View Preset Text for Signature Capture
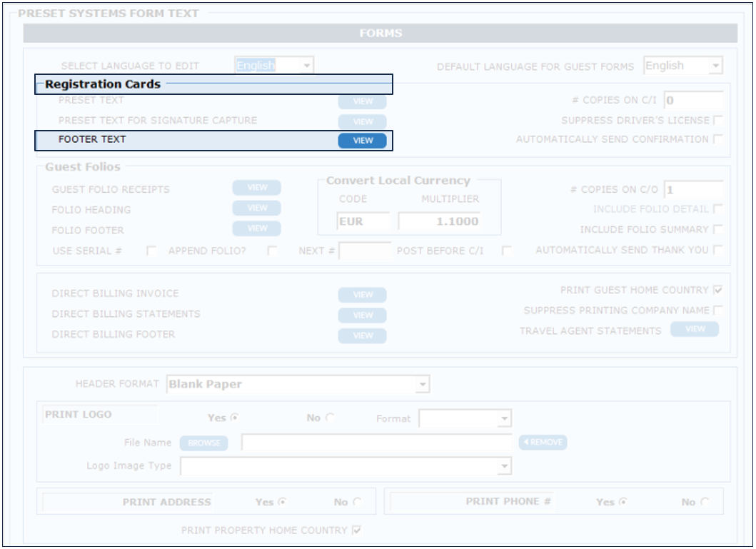The image size is (756, 549). tap(362, 122)
